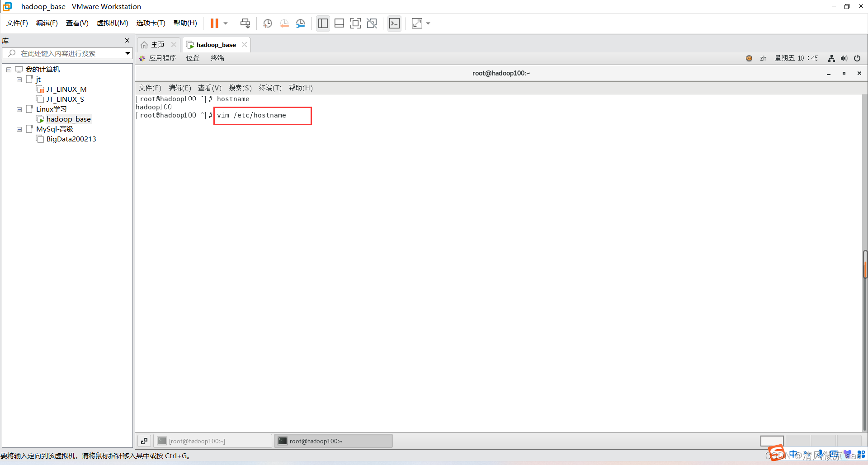Enter full screen mode icon
The height and width of the screenshot is (465, 868).
tap(356, 23)
